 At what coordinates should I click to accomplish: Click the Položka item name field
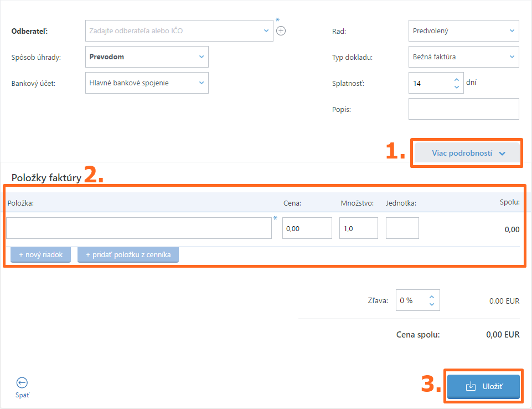[138, 228]
